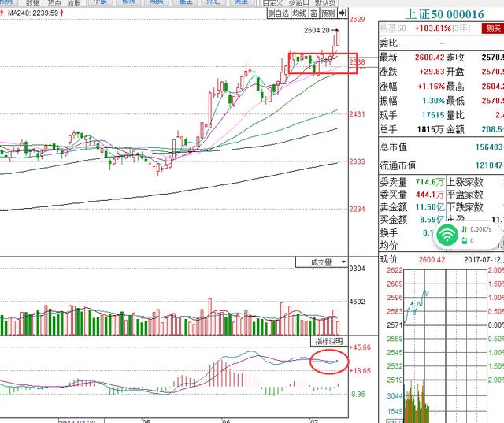
Task: Select the 默认页 tab
Action: point(325,3)
